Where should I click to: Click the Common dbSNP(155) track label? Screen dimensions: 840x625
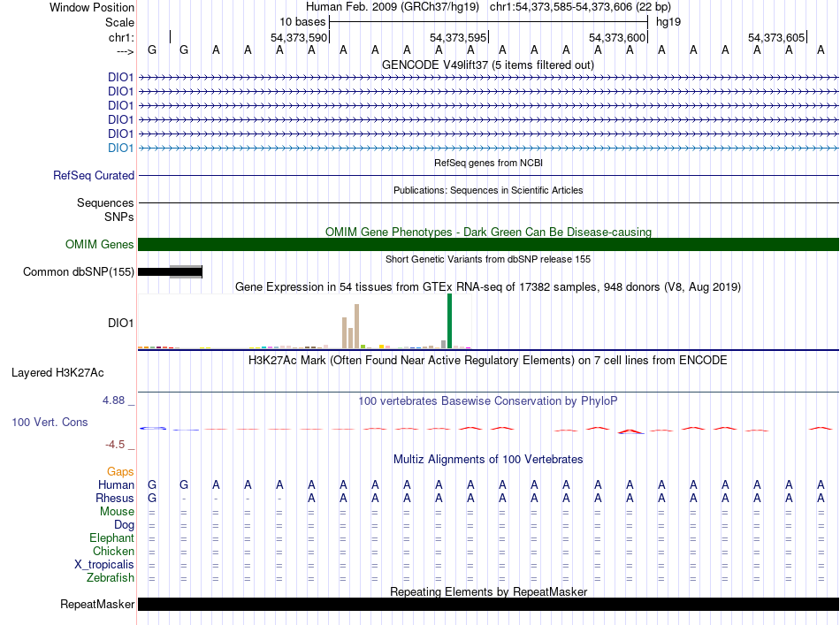(x=79, y=272)
